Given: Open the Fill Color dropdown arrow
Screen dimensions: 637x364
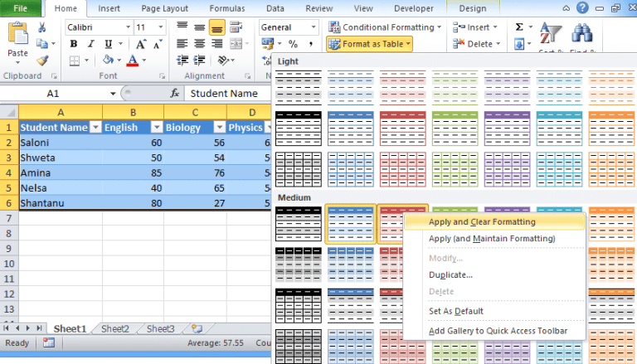Looking at the screenshot, I should tap(119, 61).
